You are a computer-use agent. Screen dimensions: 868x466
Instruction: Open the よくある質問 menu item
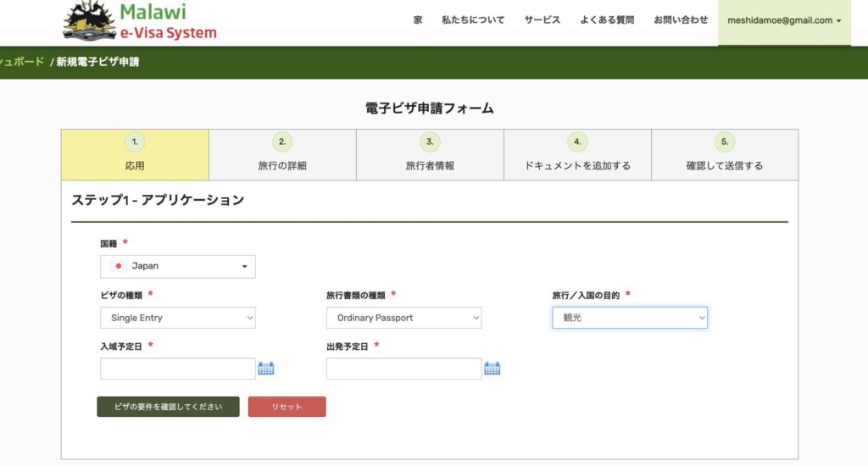point(607,20)
